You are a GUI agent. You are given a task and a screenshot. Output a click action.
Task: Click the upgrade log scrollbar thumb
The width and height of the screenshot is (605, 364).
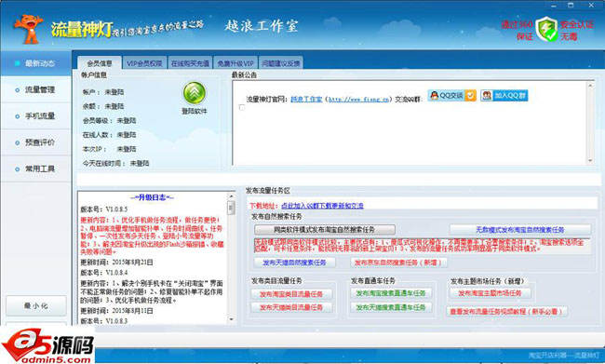pos(231,208)
